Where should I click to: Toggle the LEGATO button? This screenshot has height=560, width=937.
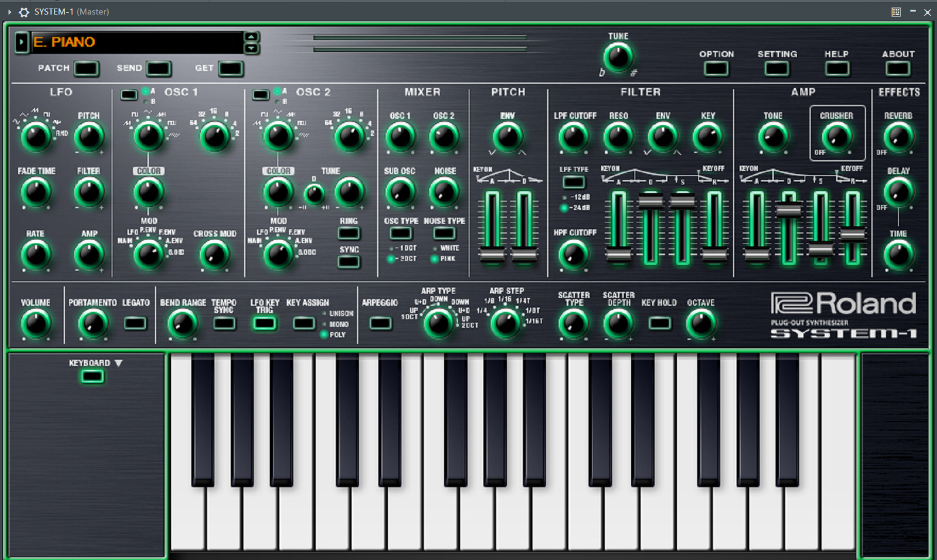coord(135,323)
